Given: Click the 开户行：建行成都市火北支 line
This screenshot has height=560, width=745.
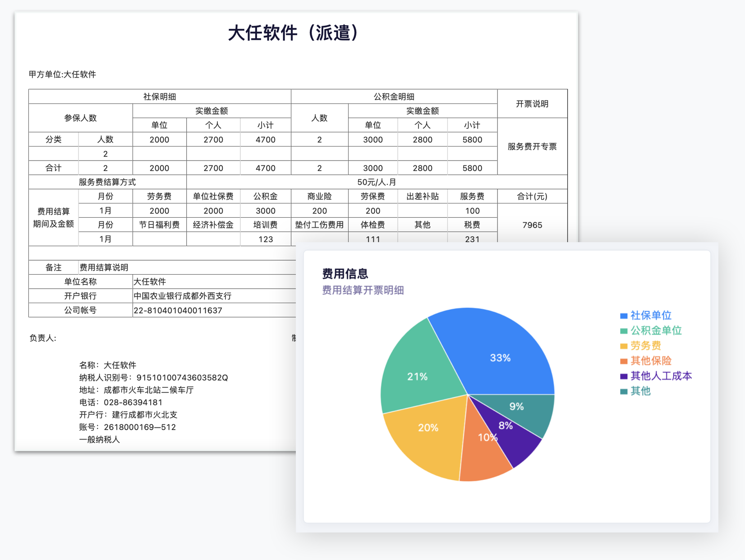Looking at the screenshot, I should pyautogui.click(x=128, y=415).
